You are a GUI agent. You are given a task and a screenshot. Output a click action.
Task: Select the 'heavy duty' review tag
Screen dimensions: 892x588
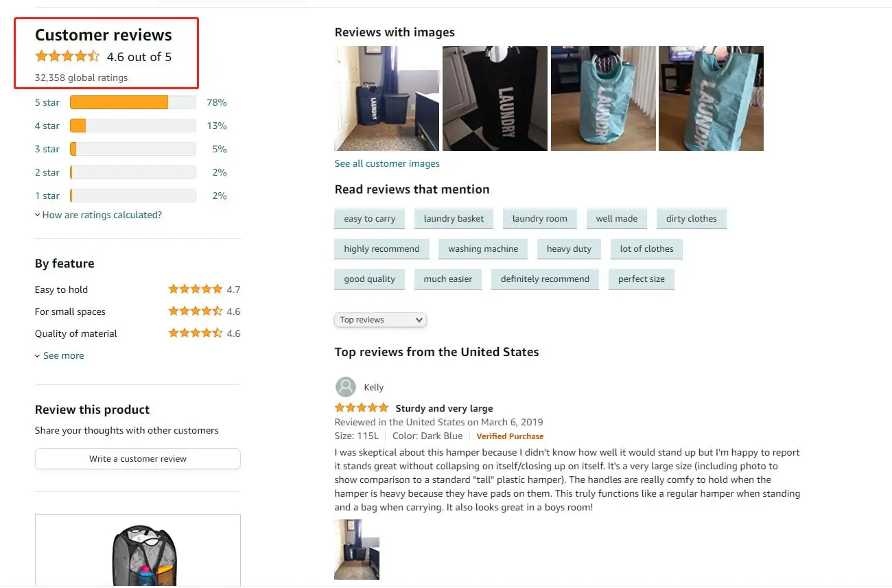[x=569, y=249]
